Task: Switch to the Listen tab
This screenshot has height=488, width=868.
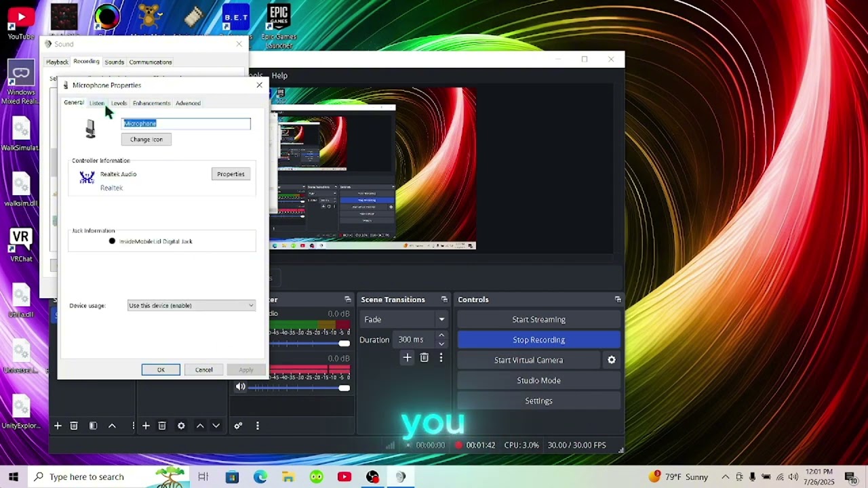Action: point(97,103)
